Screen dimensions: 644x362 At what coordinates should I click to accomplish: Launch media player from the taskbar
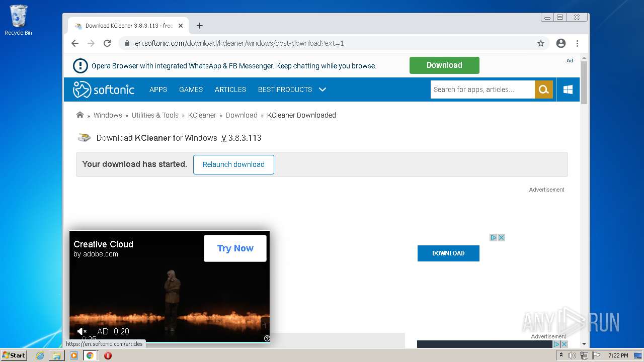coord(74,355)
